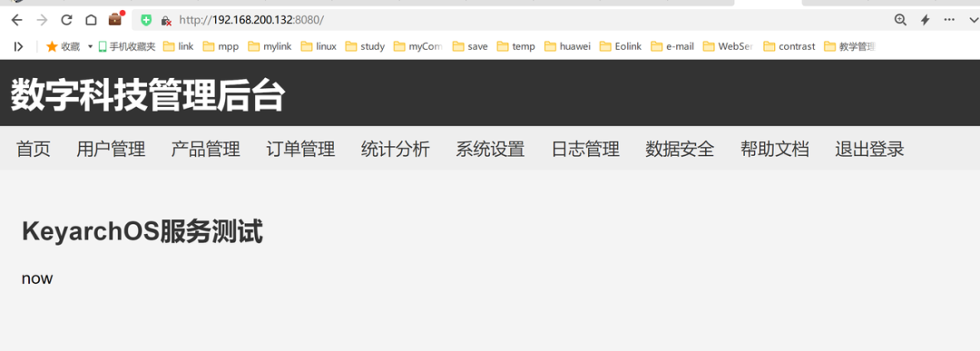
Task: Click the lightning bolt speed icon
Action: click(x=925, y=20)
